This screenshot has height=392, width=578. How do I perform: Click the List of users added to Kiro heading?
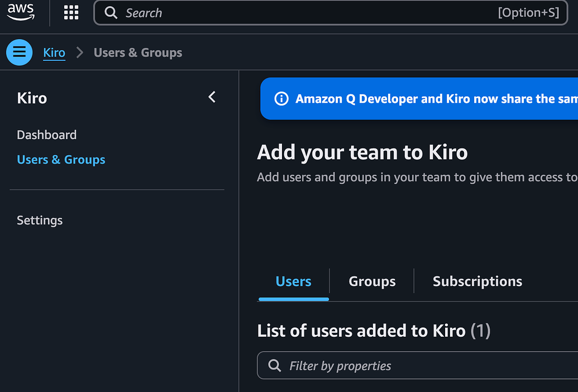point(374,331)
